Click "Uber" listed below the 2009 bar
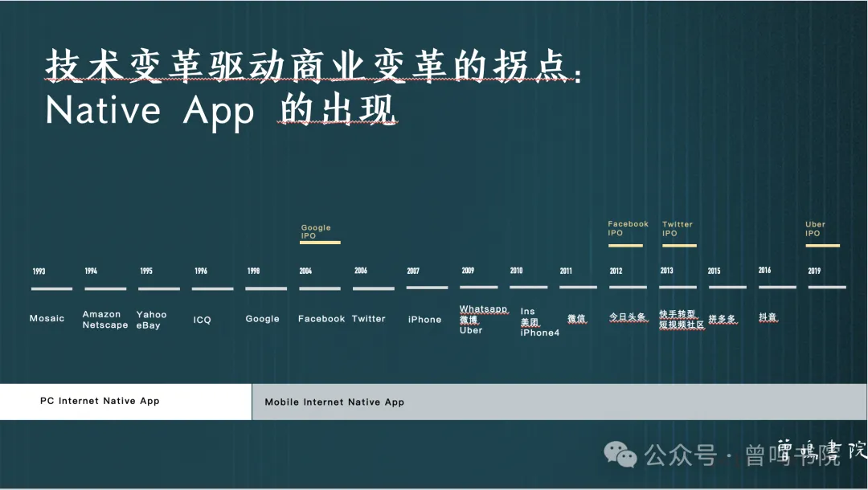 click(x=471, y=330)
